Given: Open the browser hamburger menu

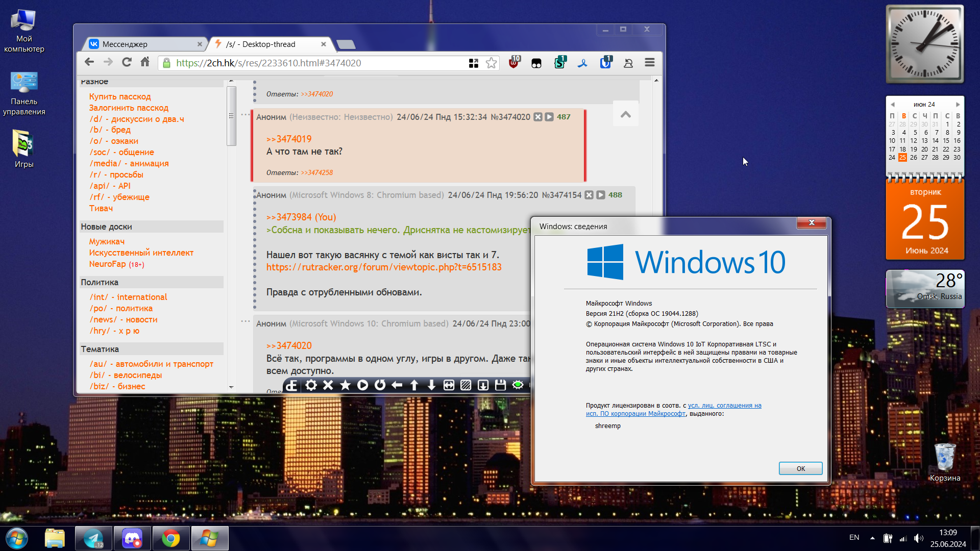Looking at the screenshot, I should [650, 62].
